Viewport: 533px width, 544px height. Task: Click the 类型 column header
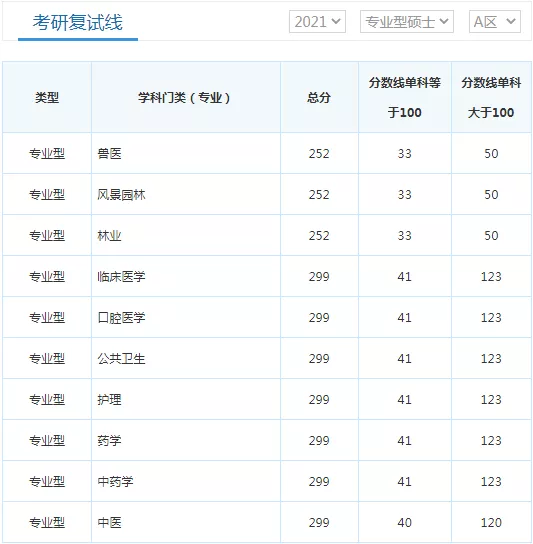point(47,97)
